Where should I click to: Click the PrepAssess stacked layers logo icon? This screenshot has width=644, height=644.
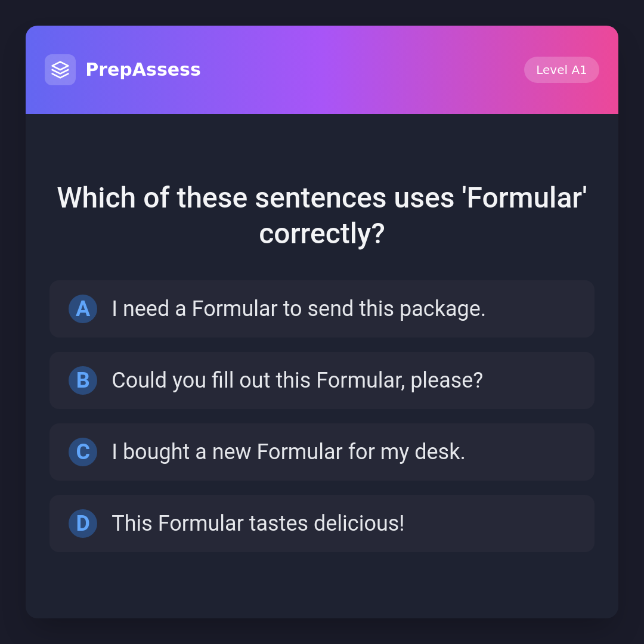60,70
